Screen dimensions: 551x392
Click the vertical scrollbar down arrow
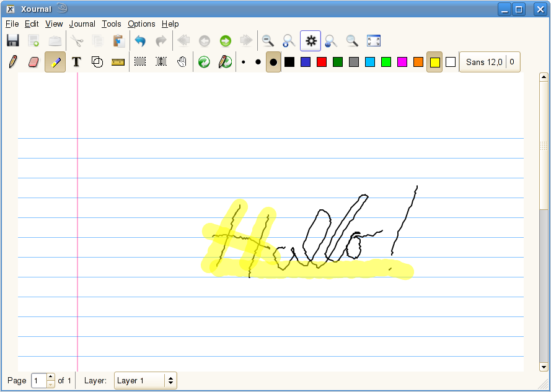544,366
